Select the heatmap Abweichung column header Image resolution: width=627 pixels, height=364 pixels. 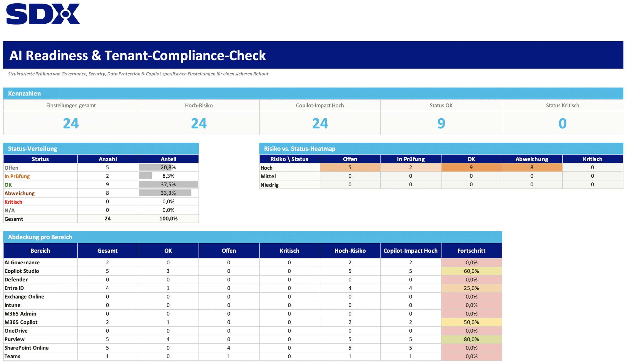coord(532,159)
